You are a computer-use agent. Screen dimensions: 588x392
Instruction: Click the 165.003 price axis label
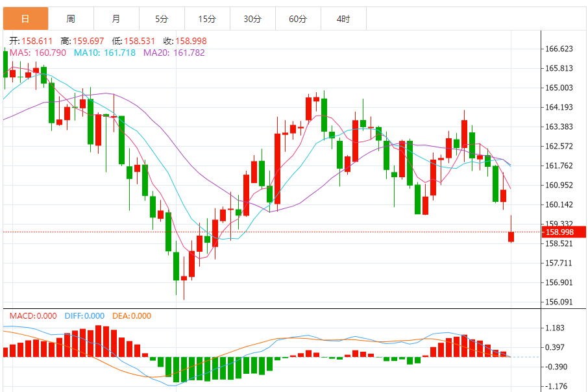[x=559, y=88]
